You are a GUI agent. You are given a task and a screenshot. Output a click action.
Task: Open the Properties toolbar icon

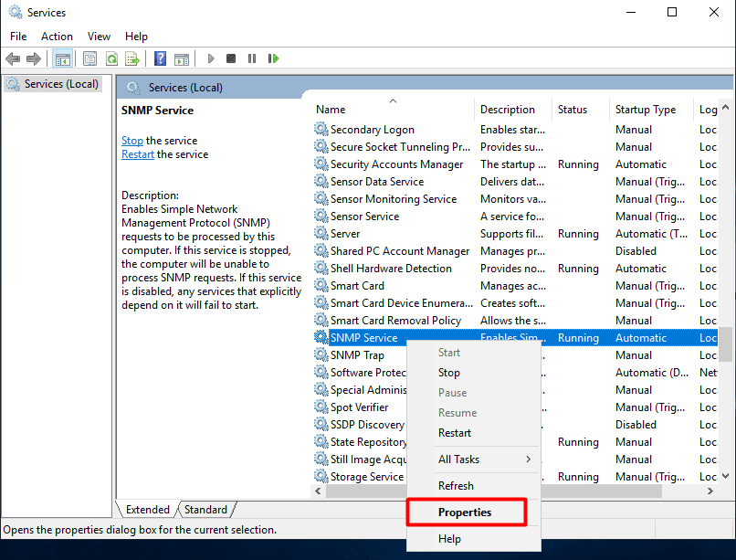89,58
